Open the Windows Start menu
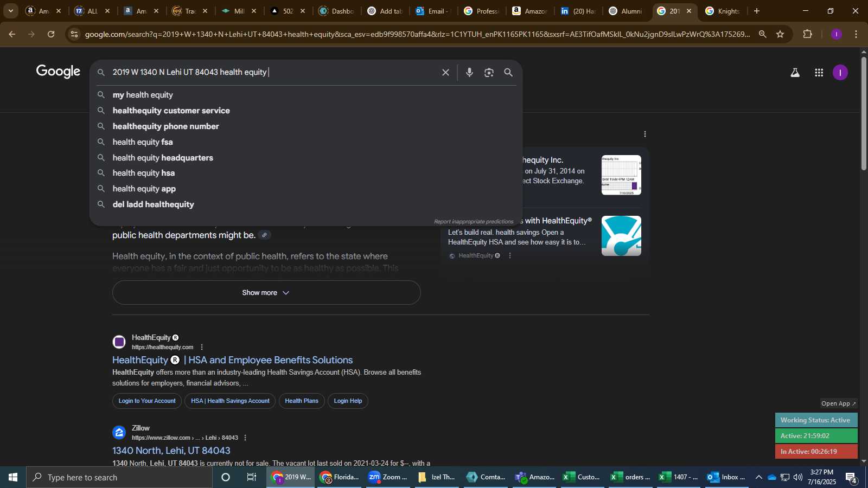This screenshot has width=868, height=488. click(x=13, y=477)
